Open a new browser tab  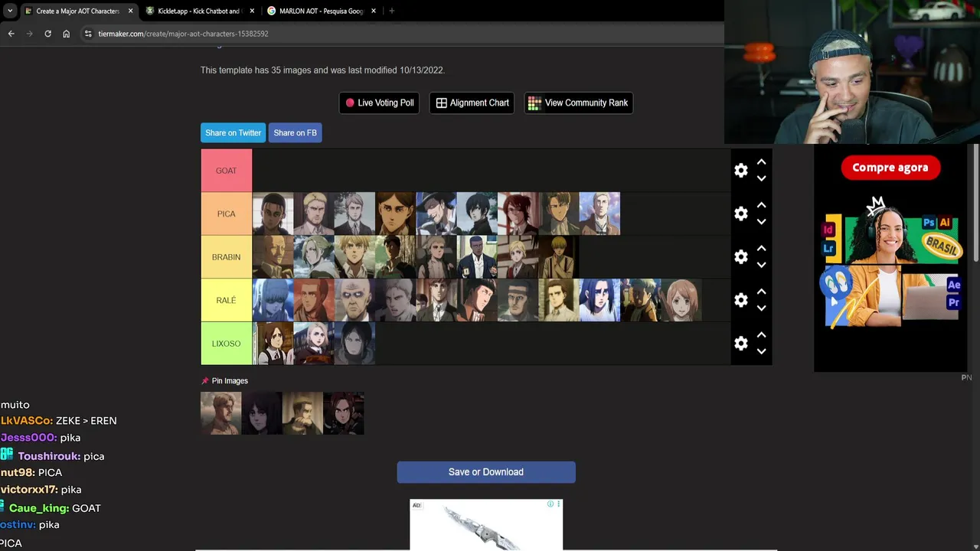[x=391, y=11]
